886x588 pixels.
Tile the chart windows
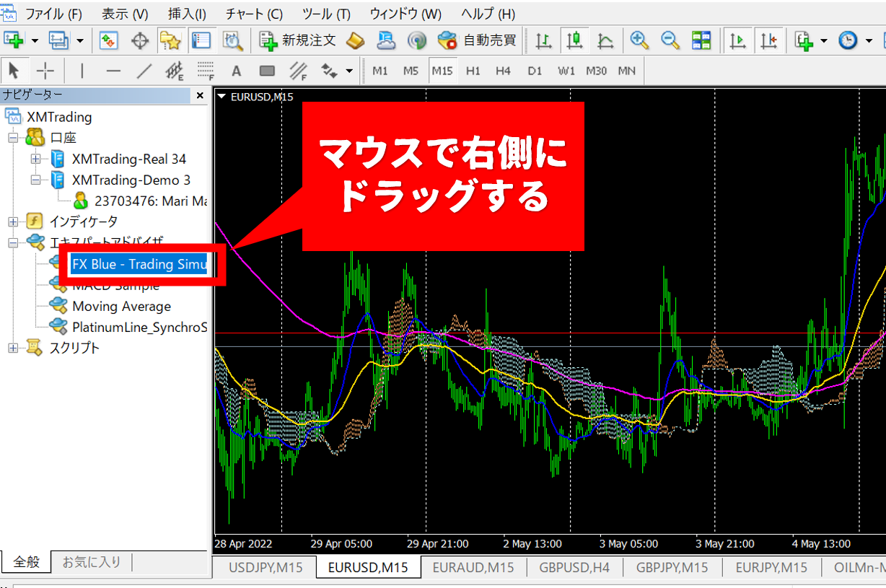tap(701, 40)
